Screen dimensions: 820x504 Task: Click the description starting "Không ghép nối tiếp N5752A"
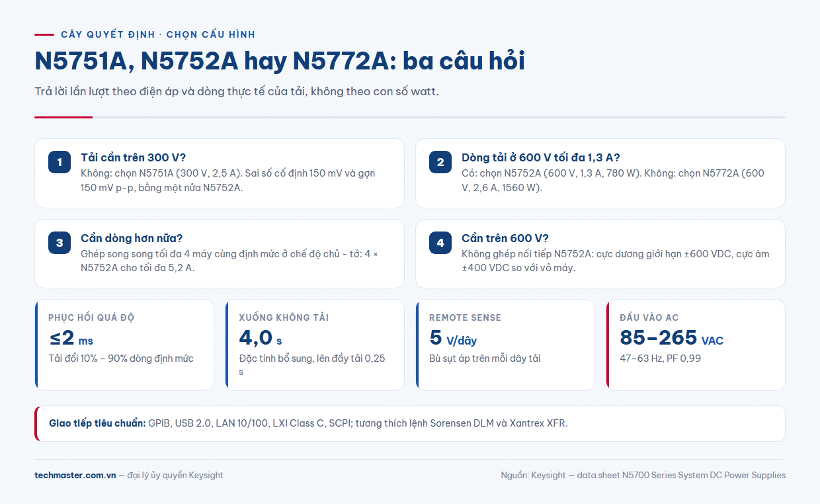[x=616, y=261]
